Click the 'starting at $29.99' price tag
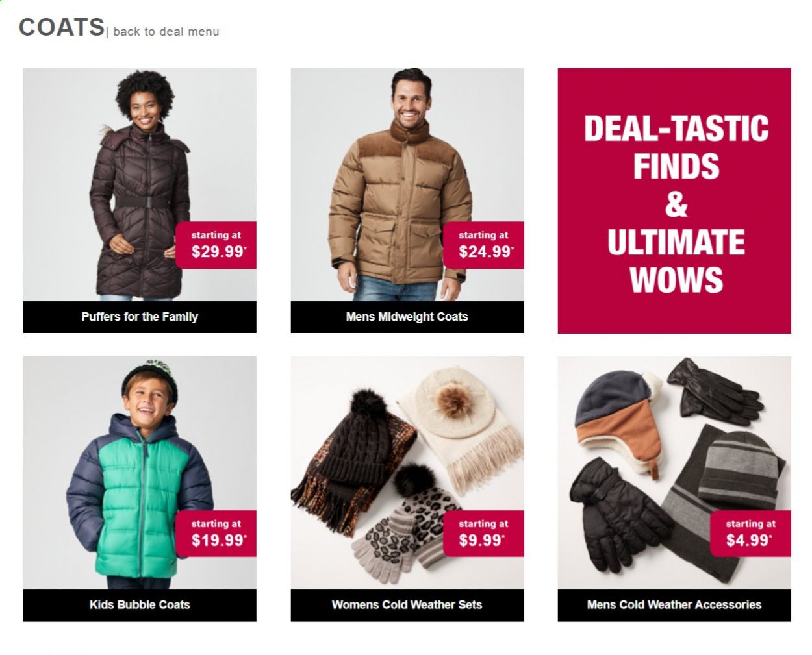The image size is (812, 655). tap(216, 245)
